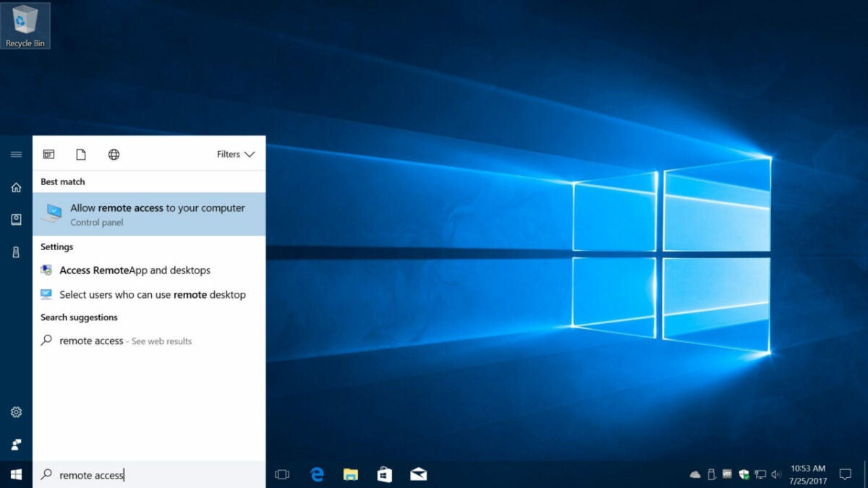Open the Apps search filter icon
The image size is (868, 488).
point(48,154)
